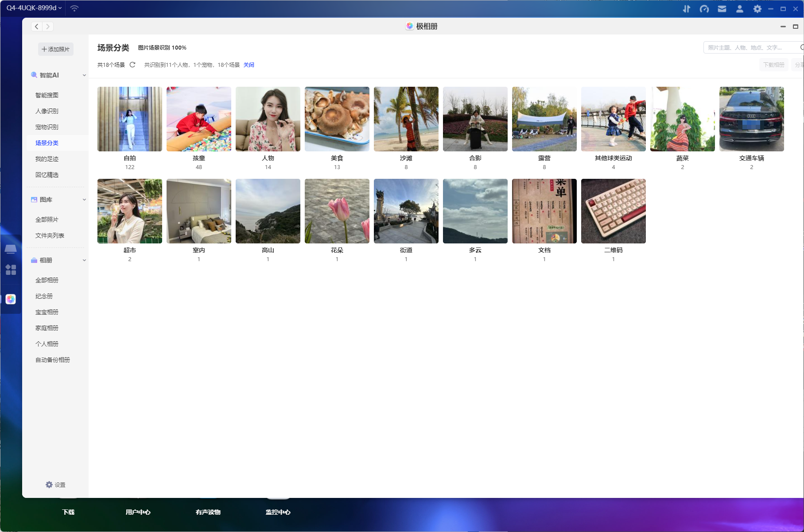Open the speed gauge icon in top bar
804x532 pixels.
704,8
